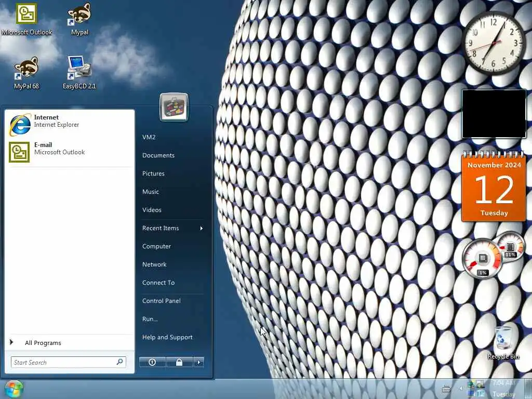
Task: Open VM2 user folder
Action: click(x=172, y=137)
